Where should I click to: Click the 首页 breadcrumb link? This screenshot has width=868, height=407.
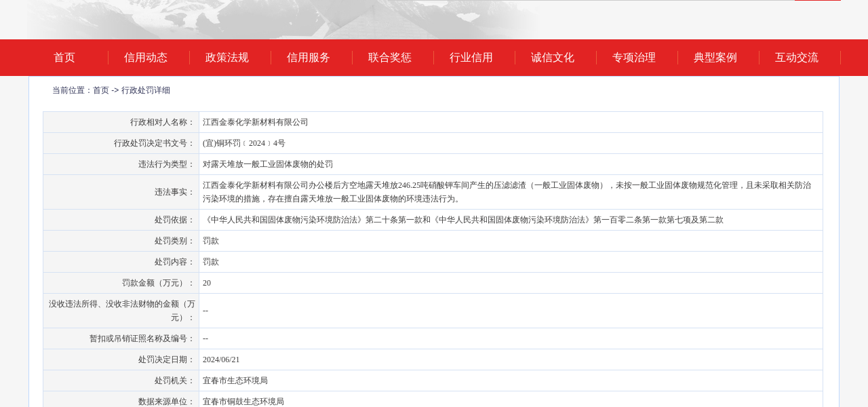tap(101, 90)
